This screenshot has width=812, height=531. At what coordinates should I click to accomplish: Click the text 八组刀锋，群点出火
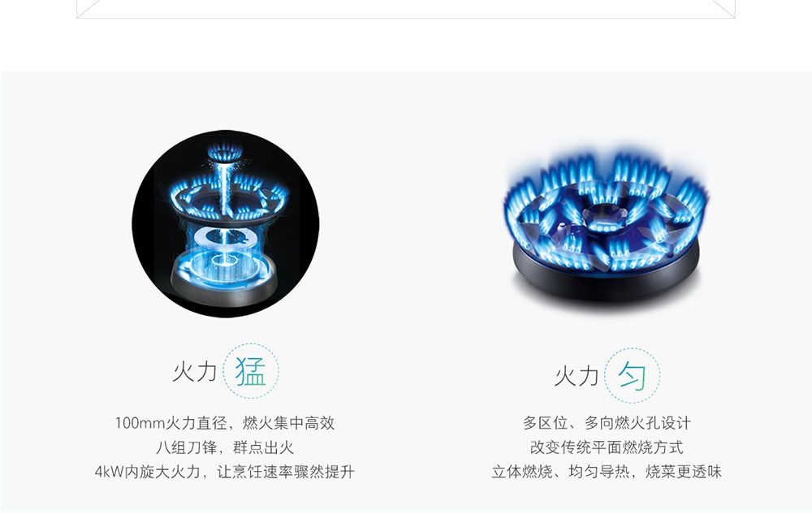[225, 447]
